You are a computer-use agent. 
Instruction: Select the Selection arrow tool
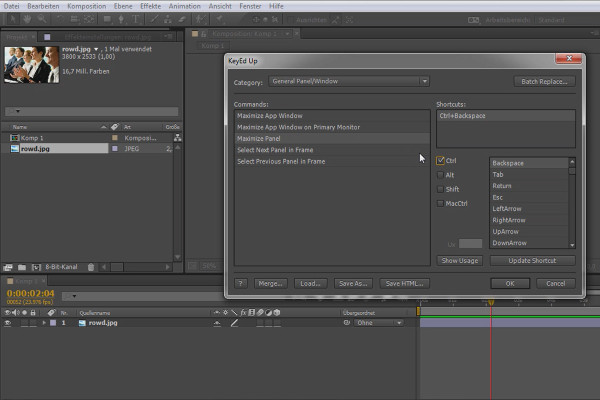[x=13, y=19]
